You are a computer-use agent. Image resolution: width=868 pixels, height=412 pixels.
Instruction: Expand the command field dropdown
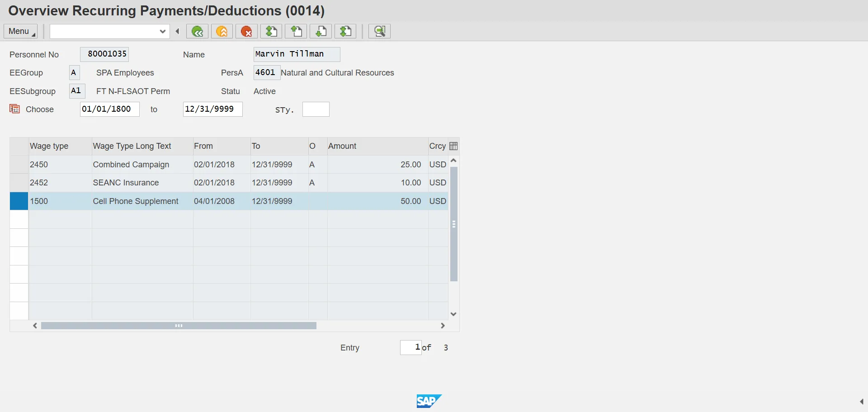click(163, 31)
